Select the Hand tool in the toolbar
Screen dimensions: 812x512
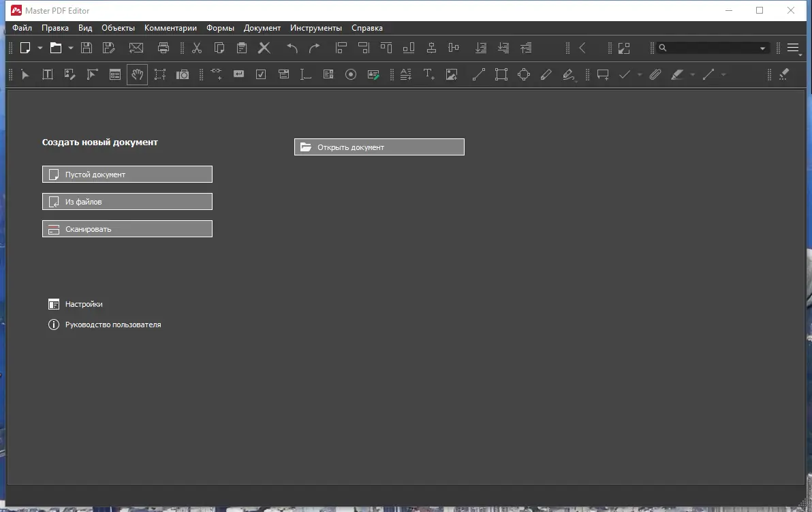pos(137,74)
